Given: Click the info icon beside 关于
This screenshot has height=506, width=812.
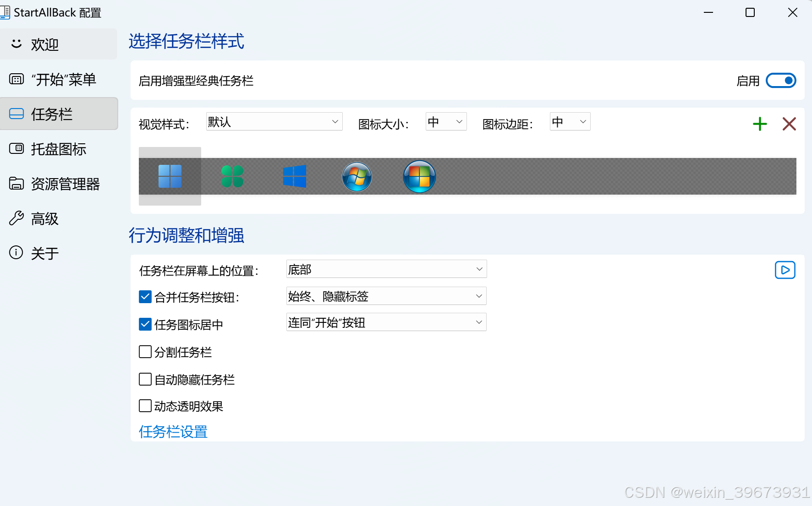Looking at the screenshot, I should pos(16,252).
